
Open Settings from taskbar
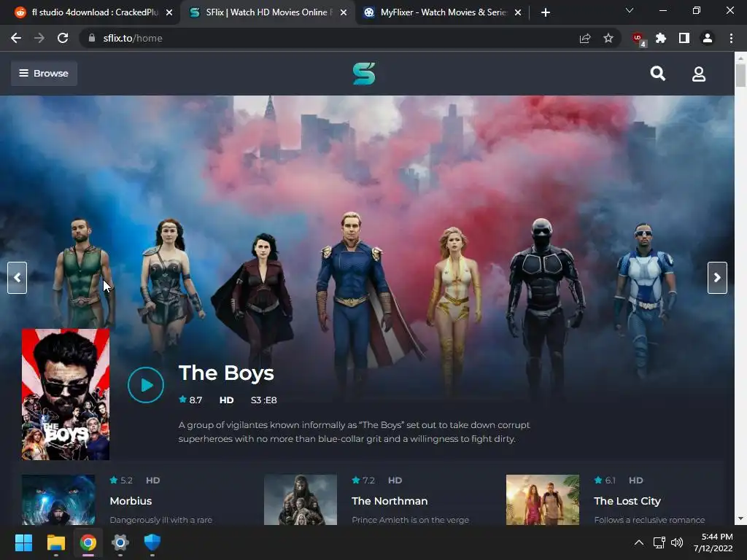(x=120, y=542)
